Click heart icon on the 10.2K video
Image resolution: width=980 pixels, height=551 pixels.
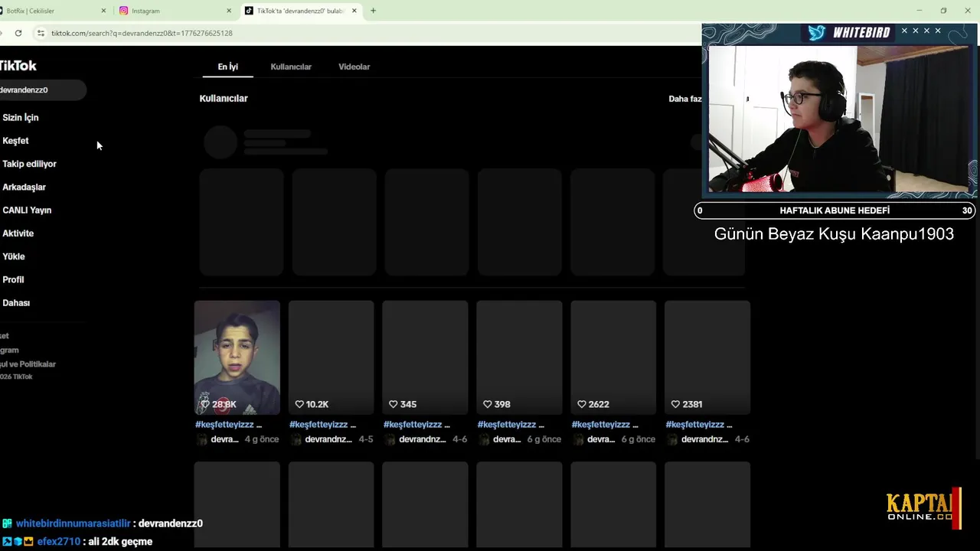pyautogui.click(x=299, y=404)
